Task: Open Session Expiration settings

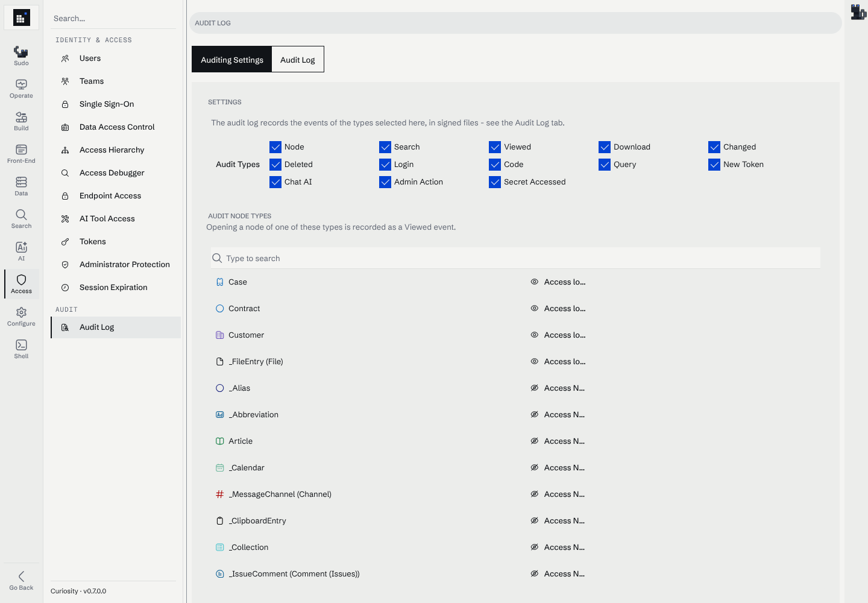Action: point(116,288)
